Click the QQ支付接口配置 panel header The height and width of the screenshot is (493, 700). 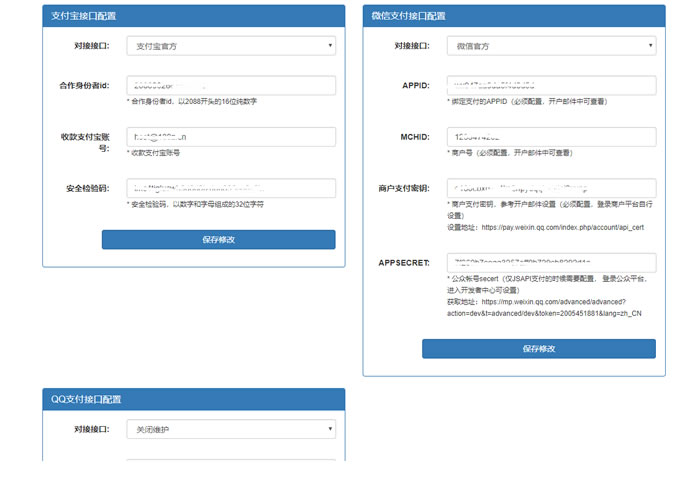194,399
